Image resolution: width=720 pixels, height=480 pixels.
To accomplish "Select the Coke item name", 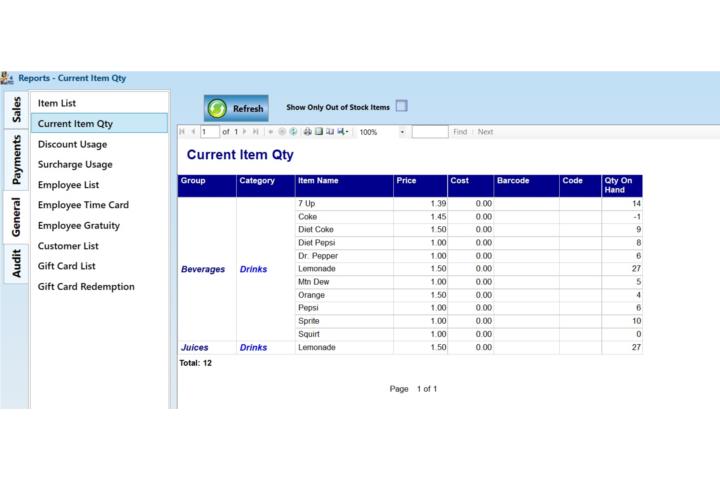I will [308, 216].
